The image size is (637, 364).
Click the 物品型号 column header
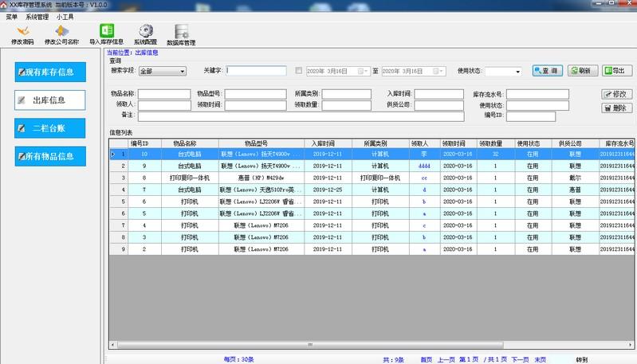coord(261,143)
